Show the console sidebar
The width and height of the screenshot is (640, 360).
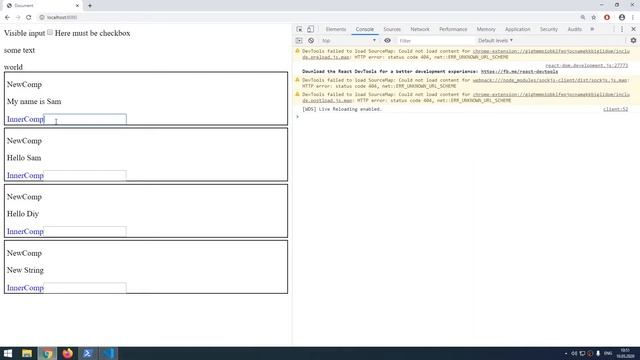point(299,41)
